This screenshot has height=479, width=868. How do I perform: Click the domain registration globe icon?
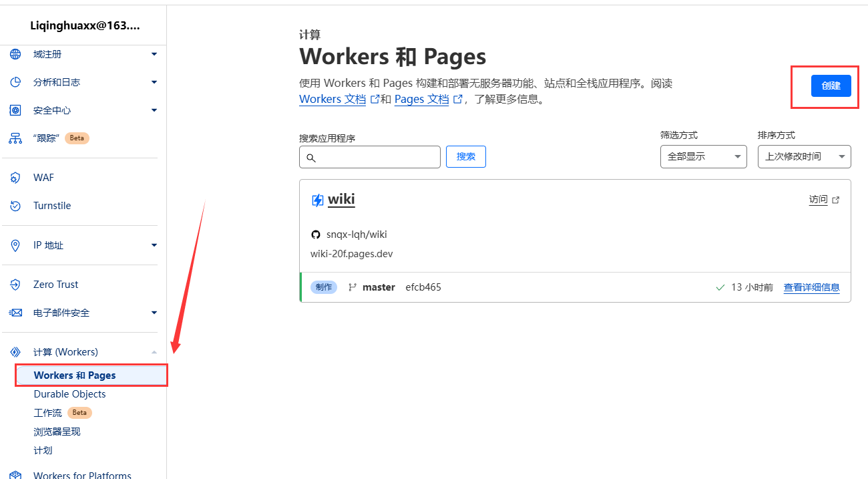15,54
